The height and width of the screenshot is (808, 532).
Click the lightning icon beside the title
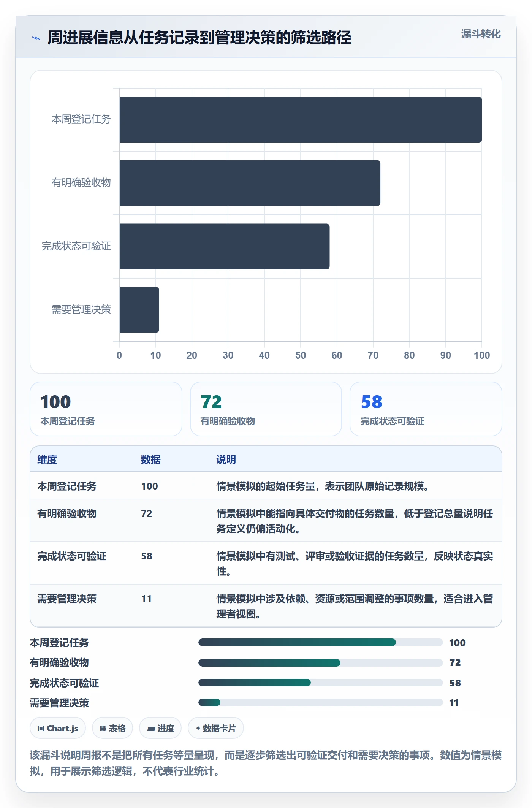(36, 38)
